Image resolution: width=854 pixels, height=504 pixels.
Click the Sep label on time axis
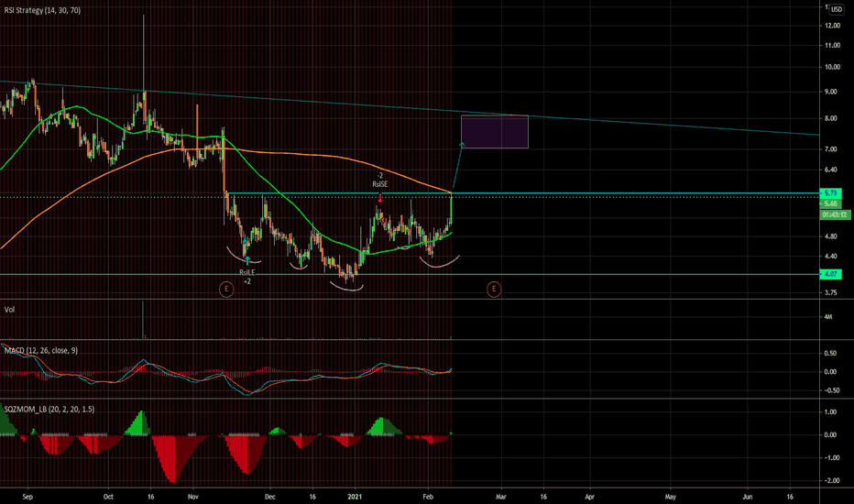[x=27, y=497]
